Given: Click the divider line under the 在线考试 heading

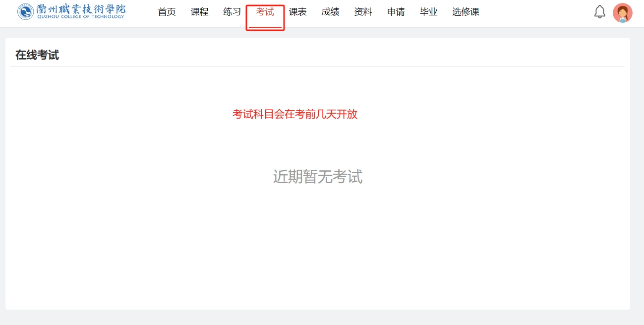Looking at the screenshot, I should [x=318, y=66].
